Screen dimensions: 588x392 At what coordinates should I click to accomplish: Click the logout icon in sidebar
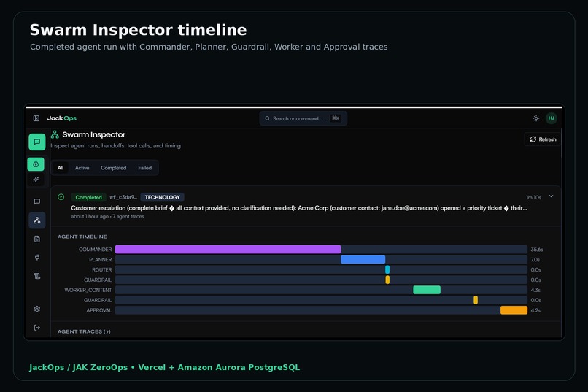coord(36,328)
